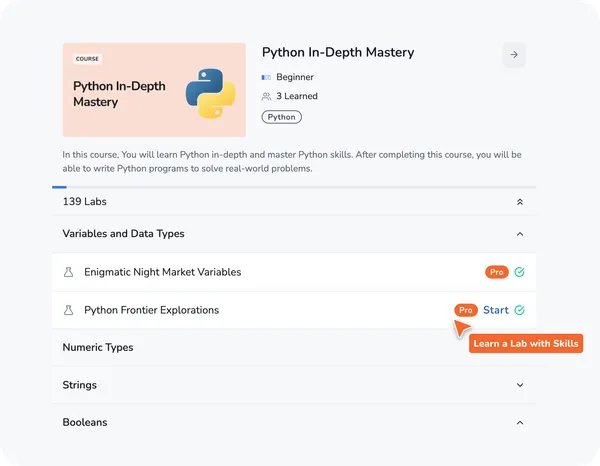Collapse all labs with double chevron
The image size is (600, 466).
[519, 202]
